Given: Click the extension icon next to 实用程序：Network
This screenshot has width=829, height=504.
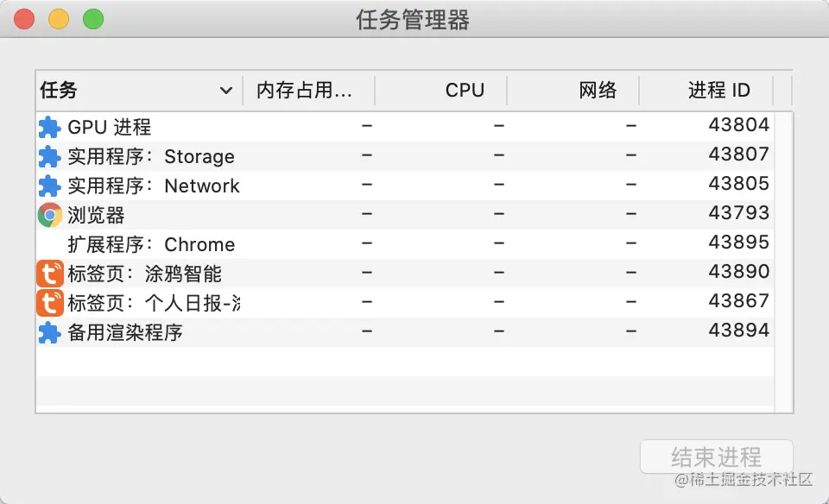Looking at the screenshot, I should 51,186.
